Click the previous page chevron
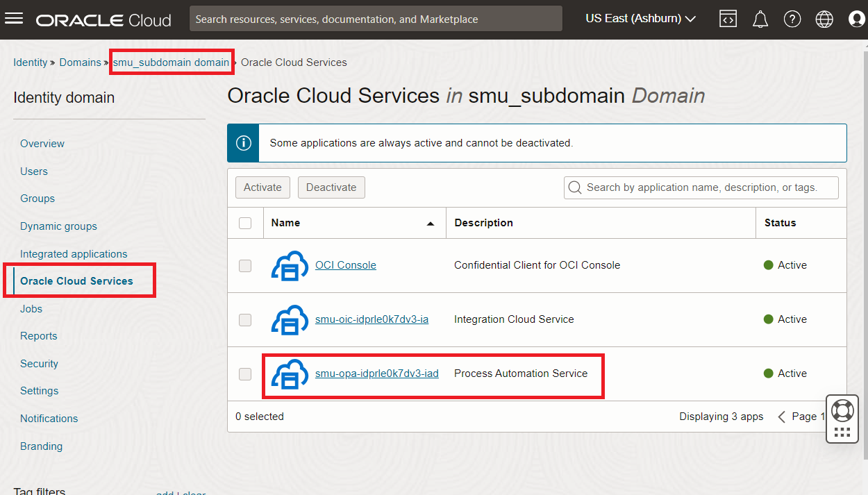Image resolution: width=868 pixels, height=495 pixels. [781, 416]
